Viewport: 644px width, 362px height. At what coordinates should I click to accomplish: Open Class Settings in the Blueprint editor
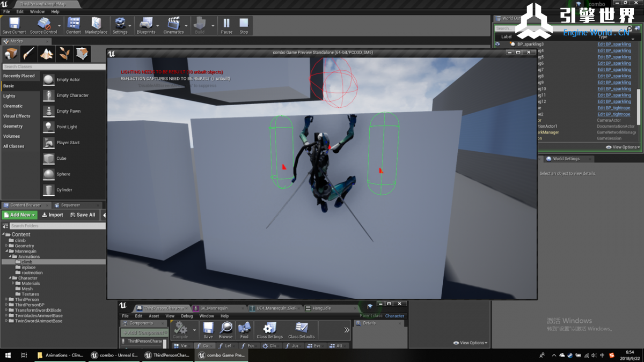pyautogui.click(x=269, y=330)
